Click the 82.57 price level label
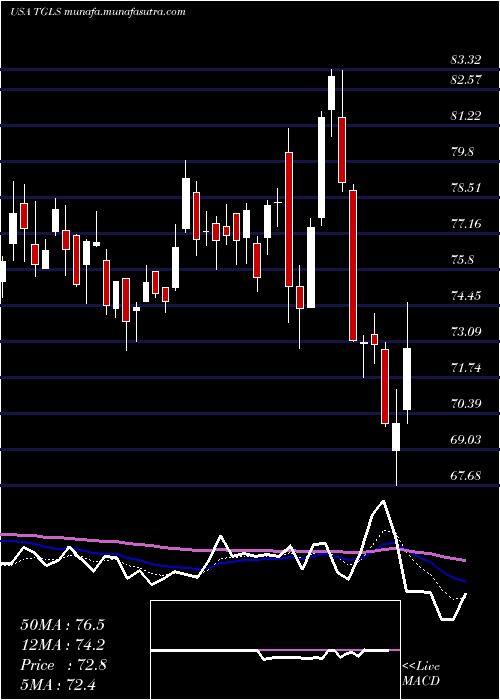The height and width of the screenshot is (700, 500). [x=466, y=80]
